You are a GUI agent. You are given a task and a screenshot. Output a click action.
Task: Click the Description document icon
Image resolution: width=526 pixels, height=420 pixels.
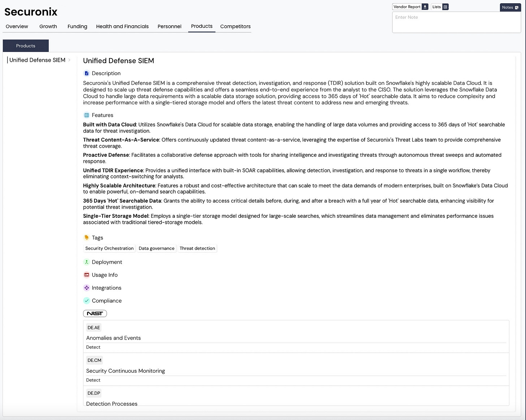87,73
